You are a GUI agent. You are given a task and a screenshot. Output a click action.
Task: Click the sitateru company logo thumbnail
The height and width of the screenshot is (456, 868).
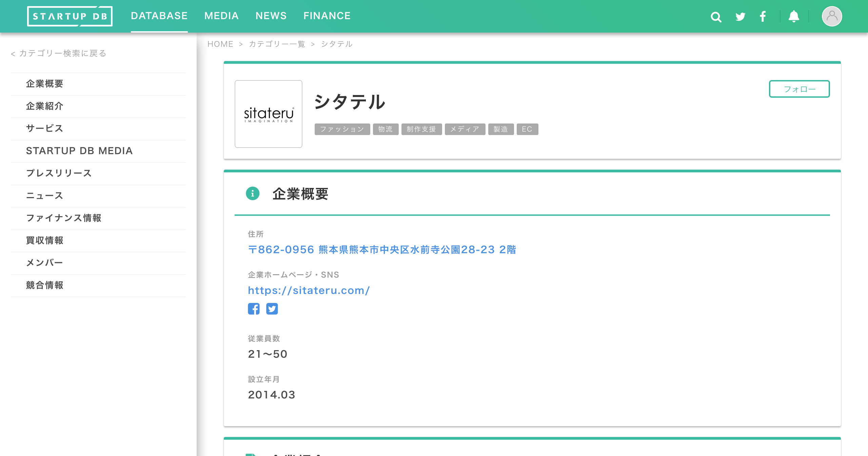click(269, 114)
